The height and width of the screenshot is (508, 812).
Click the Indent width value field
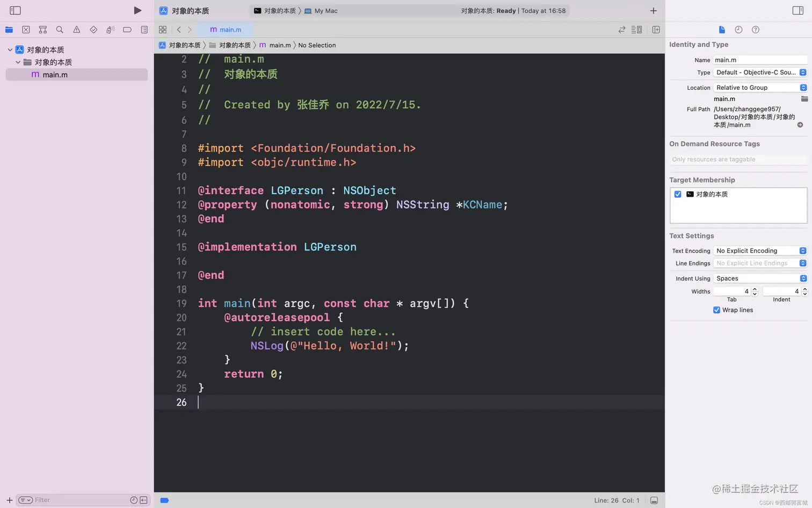tap(782, 291)
